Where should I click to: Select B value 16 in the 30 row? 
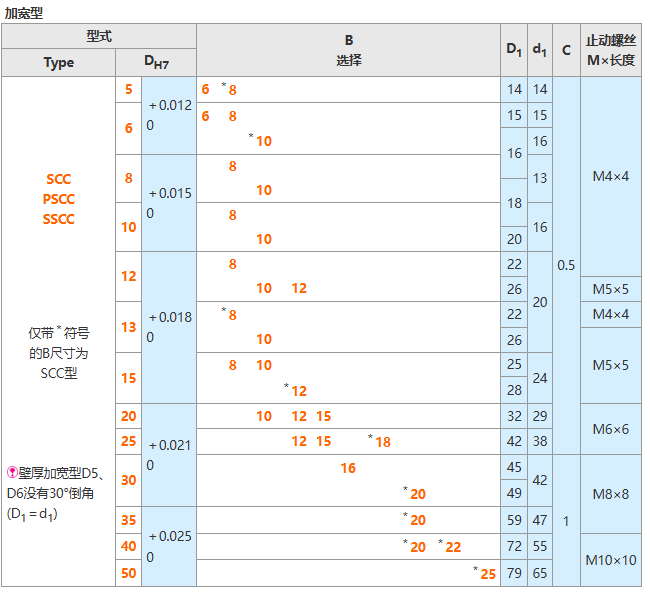click(348, 468)
